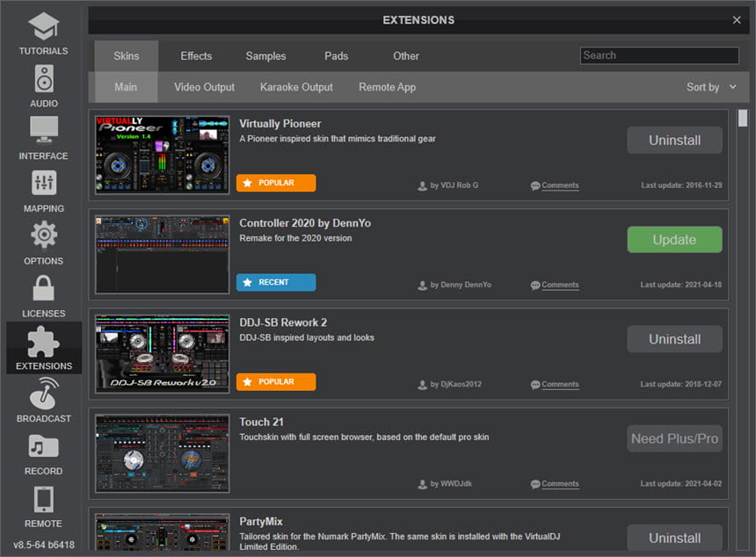Click the Controller 2020 skin thumbnail
The width and height of the screenshot is (756, 557).
pos(162,255)
